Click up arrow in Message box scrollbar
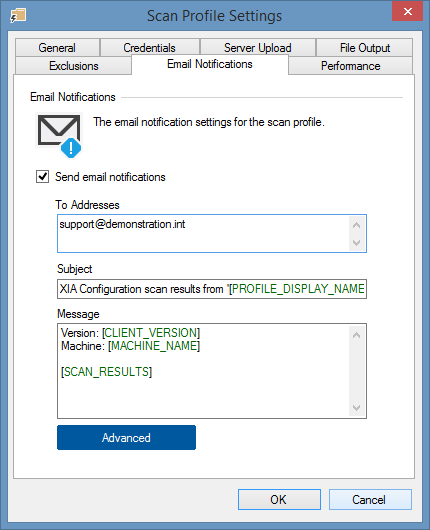 (356, 335)
